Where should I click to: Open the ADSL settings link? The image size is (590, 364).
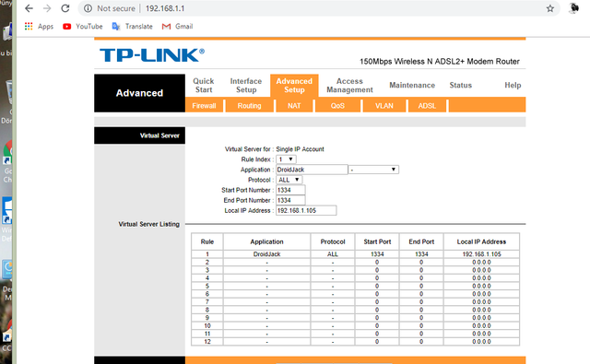[x=427, y=106]
